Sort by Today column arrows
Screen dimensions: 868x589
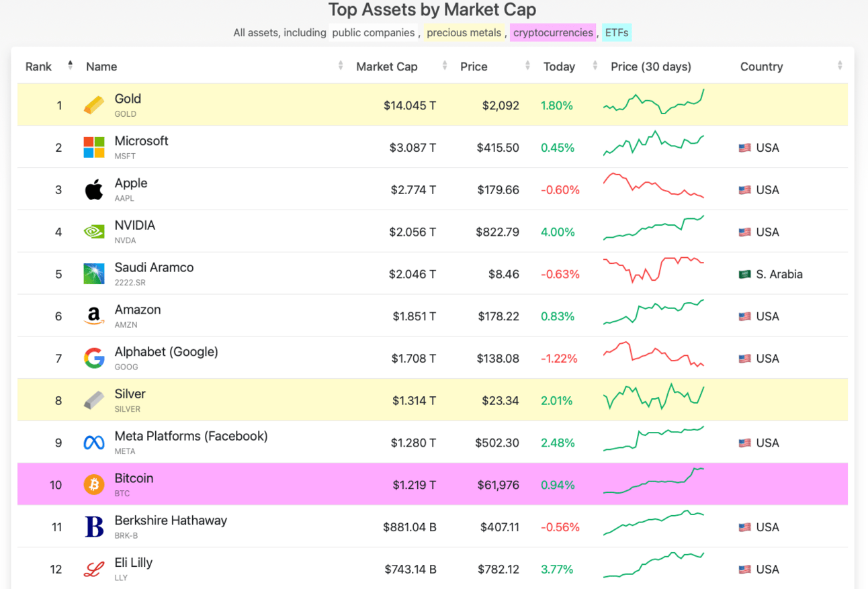point(595,66)
